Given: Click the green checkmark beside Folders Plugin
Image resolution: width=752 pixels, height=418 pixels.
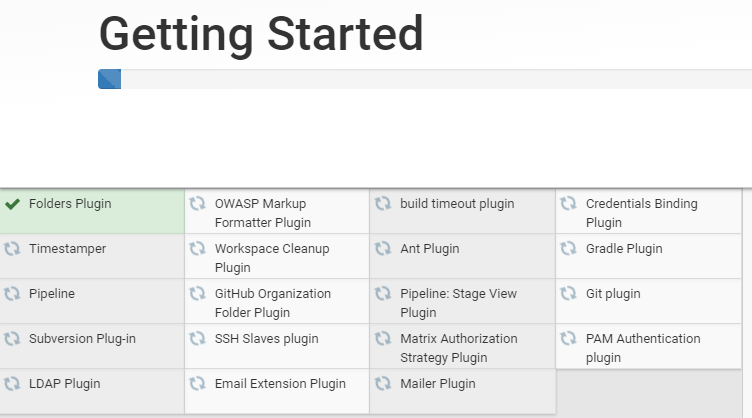Looking at the screenshot, I should (x=13, y=204).
